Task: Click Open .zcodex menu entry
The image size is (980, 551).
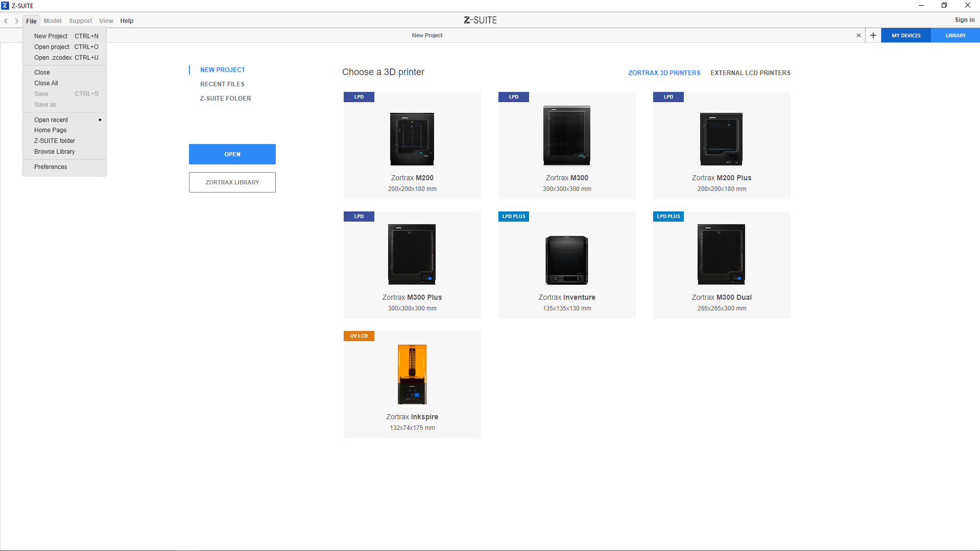Action: [53, 58]
